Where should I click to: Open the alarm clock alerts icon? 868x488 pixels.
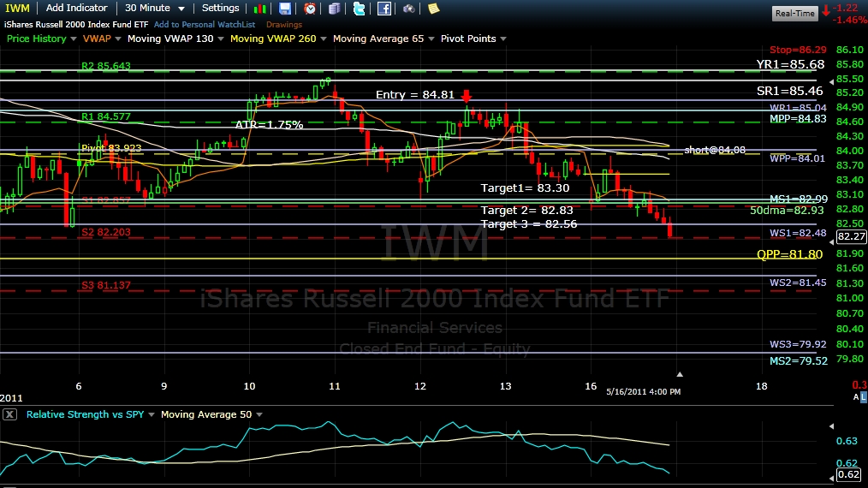tap(310, 9)
